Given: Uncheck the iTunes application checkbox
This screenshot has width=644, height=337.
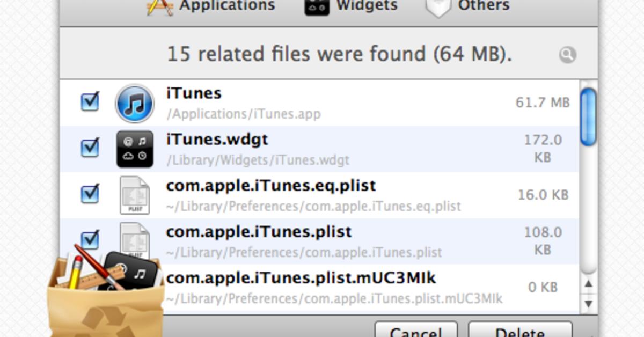Looking at the screenshot, I should click(90, 101).
